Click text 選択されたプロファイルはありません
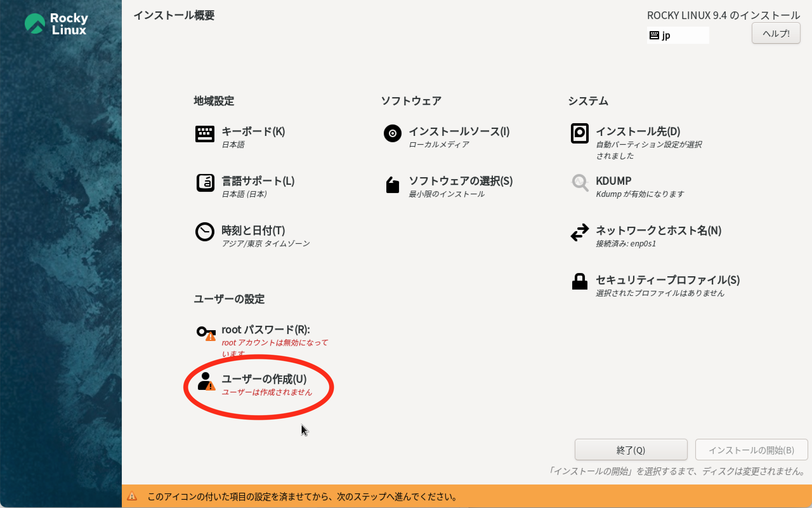The height and width of the screenshot is (508, 812). 660,293
